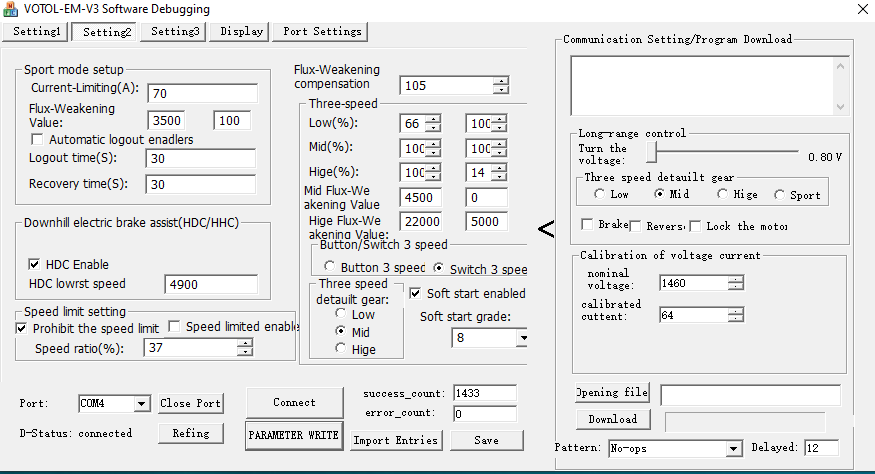The width and height of the screenshot is (875, 474).
Task: Select Button 3 speed radio option
Action: 330,268
